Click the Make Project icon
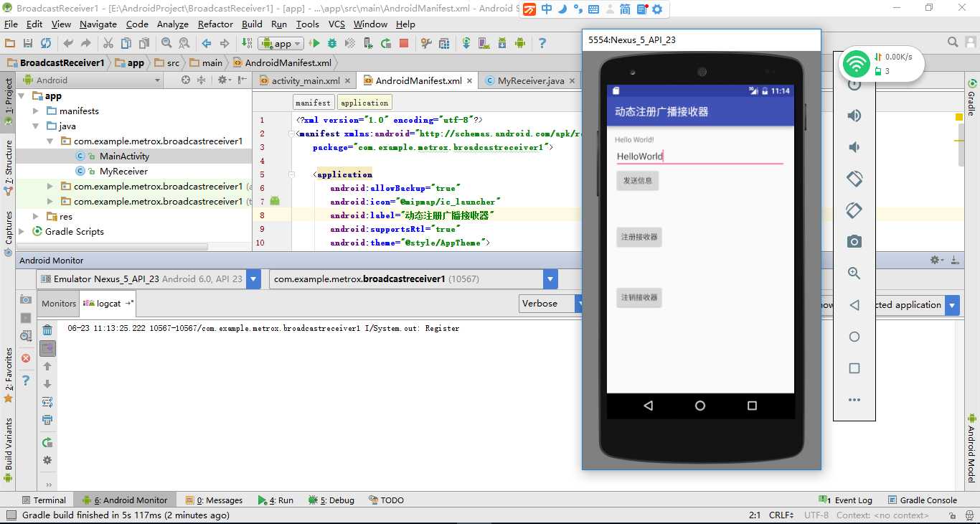Viewport: 980px width, 524px height. coord(248,44)
